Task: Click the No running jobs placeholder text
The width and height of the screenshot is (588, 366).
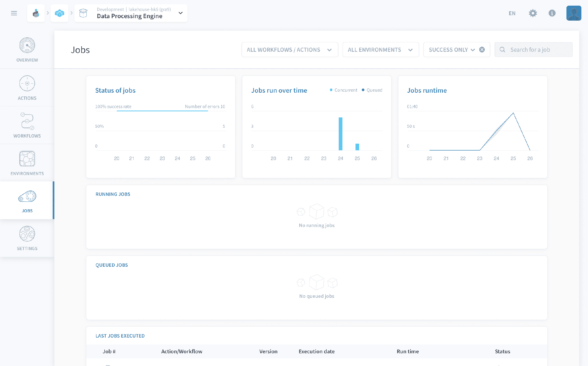Action: point(317,225)
